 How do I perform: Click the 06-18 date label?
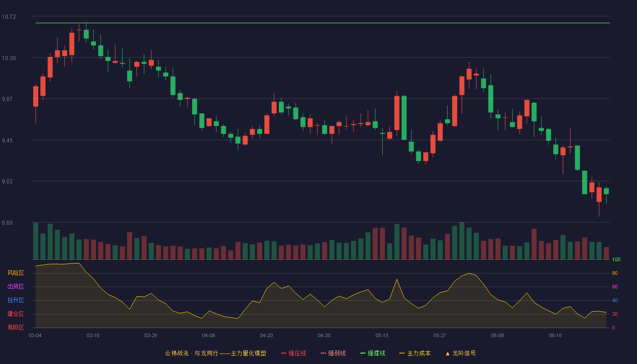tap(555, 335)
